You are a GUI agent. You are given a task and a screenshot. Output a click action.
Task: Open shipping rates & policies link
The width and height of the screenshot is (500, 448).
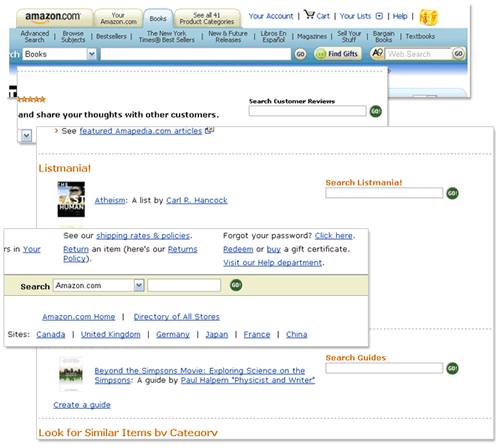point(143,236)
